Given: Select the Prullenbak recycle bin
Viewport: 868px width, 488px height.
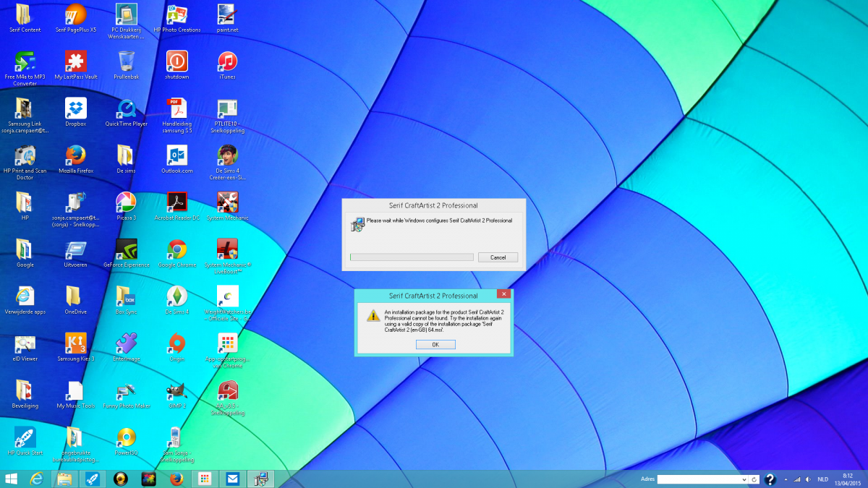Looking at the screenshot, I should click(126, 66).
